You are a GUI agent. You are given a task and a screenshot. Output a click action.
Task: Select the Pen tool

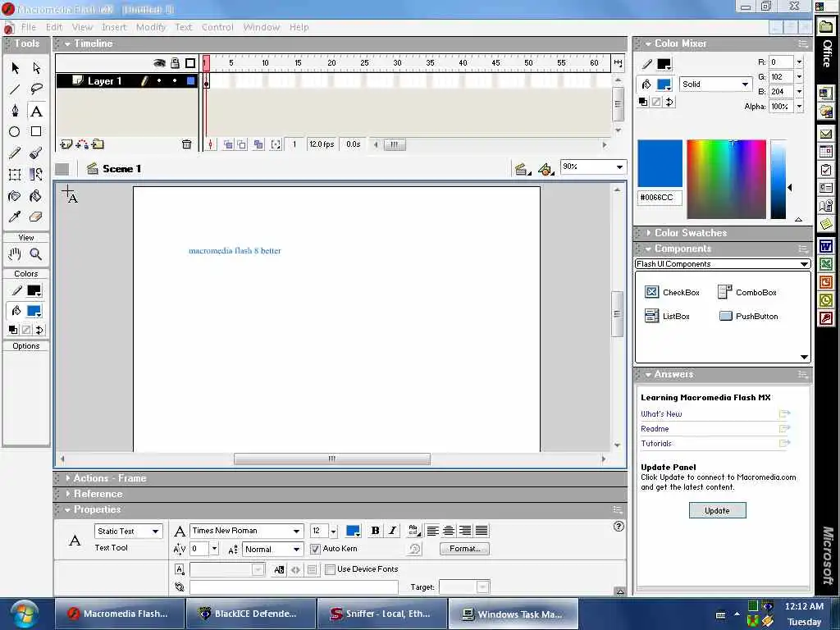click(x=15, y=111)
